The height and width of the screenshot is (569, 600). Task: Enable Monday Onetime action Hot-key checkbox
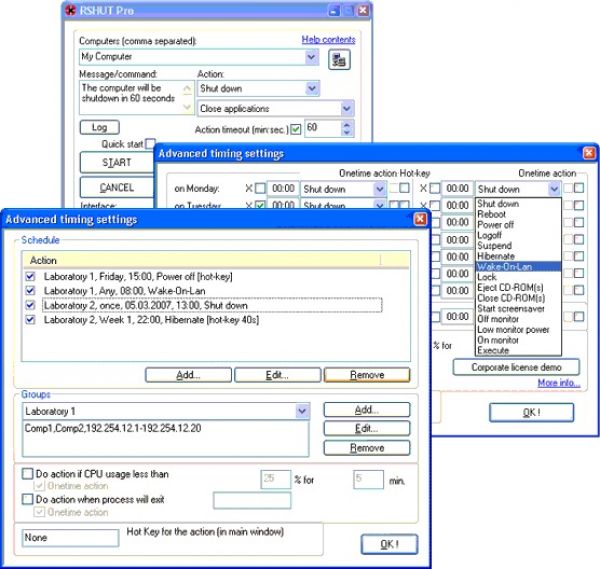tap(404, 188)
